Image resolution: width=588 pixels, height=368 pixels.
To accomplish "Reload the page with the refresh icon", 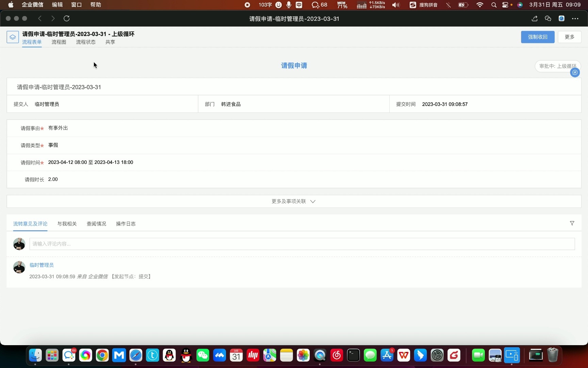I will coord(67,18).
